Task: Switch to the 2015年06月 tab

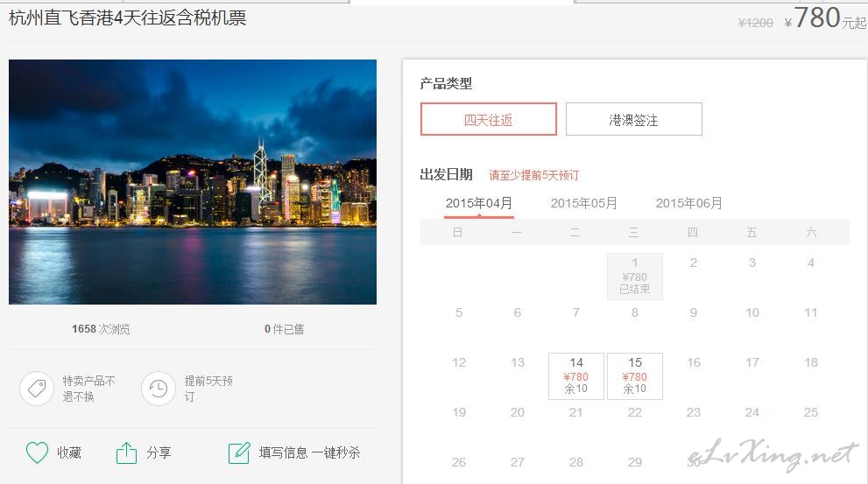Action: 689,204
